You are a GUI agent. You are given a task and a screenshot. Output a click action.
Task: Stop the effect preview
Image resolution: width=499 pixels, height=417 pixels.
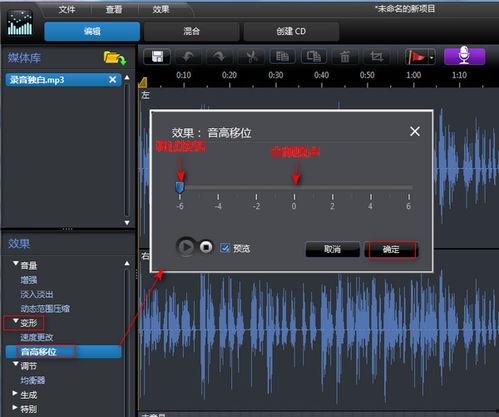[x=206, y=247]
